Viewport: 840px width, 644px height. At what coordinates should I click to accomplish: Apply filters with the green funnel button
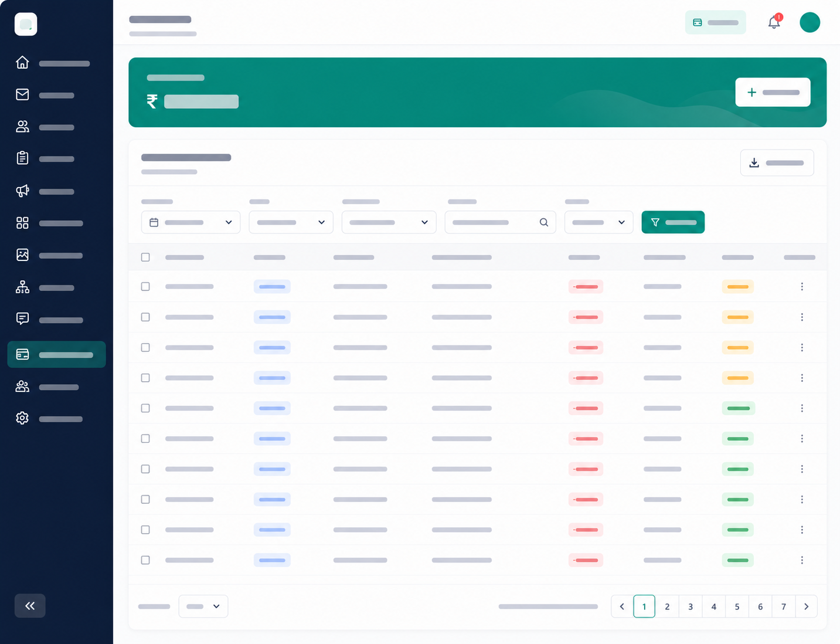673,222
